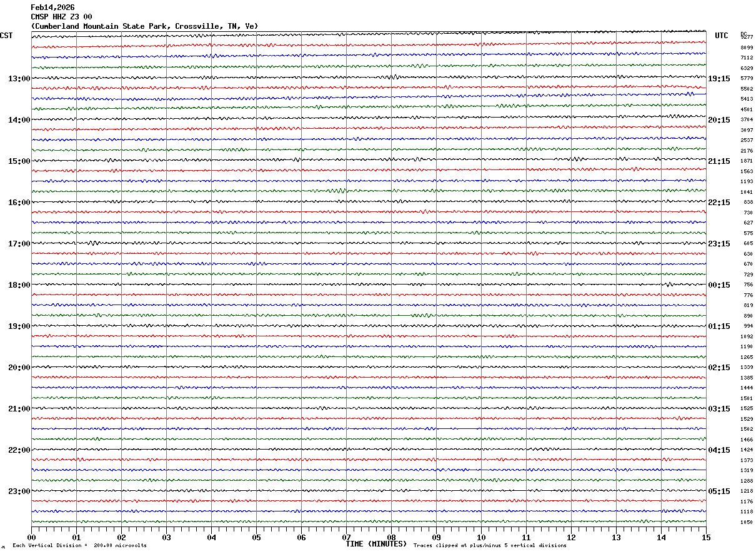Click the "19:15" UTC time label
The width and height of the screenshot is (756, 554).
(x=719, y=79)
